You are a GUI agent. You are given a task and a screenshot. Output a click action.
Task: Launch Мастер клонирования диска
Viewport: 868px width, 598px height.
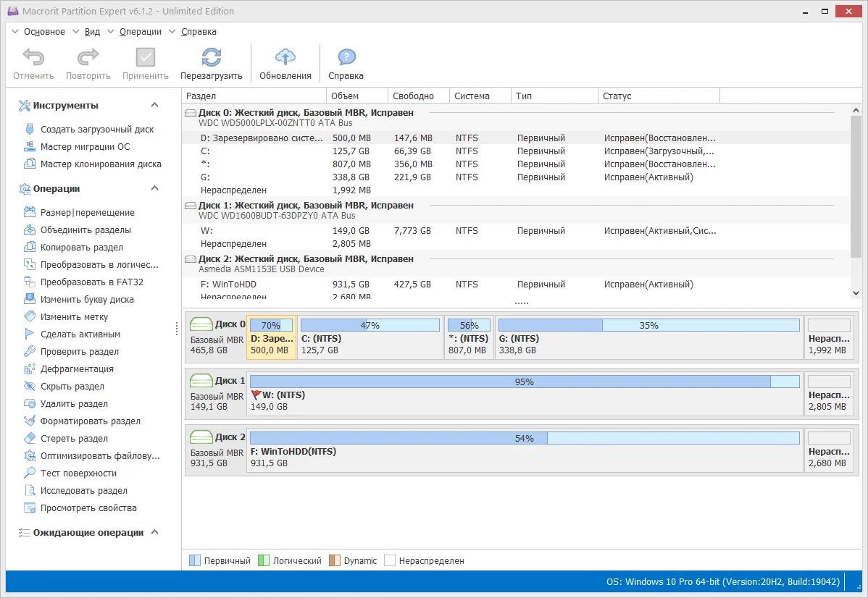tap(101, 164)
